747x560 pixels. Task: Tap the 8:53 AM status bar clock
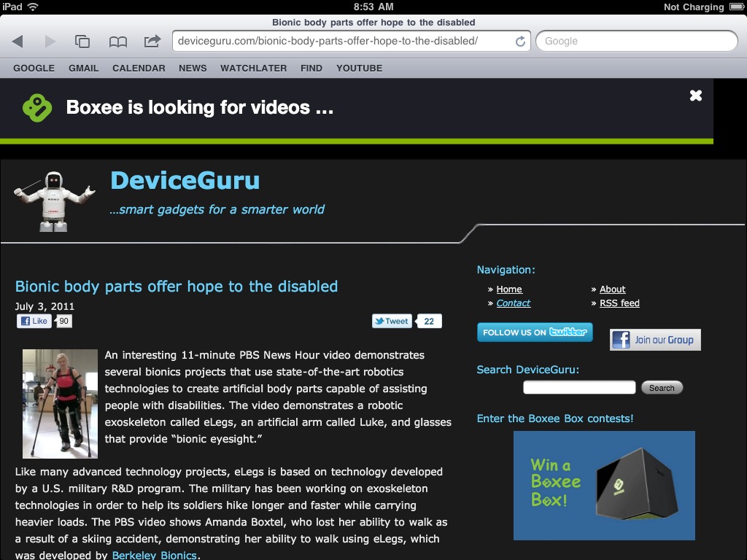pyautogui.click(x=373, y=7)
